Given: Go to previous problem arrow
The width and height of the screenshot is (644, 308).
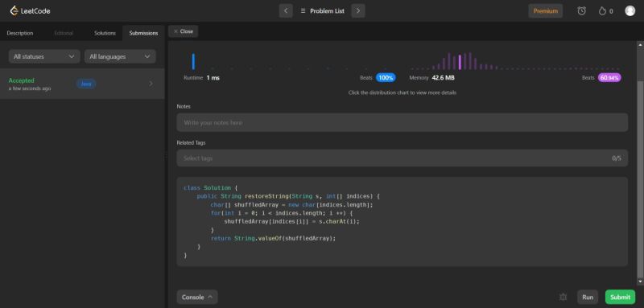Looking at the screenshot, I should pos(286,11).
